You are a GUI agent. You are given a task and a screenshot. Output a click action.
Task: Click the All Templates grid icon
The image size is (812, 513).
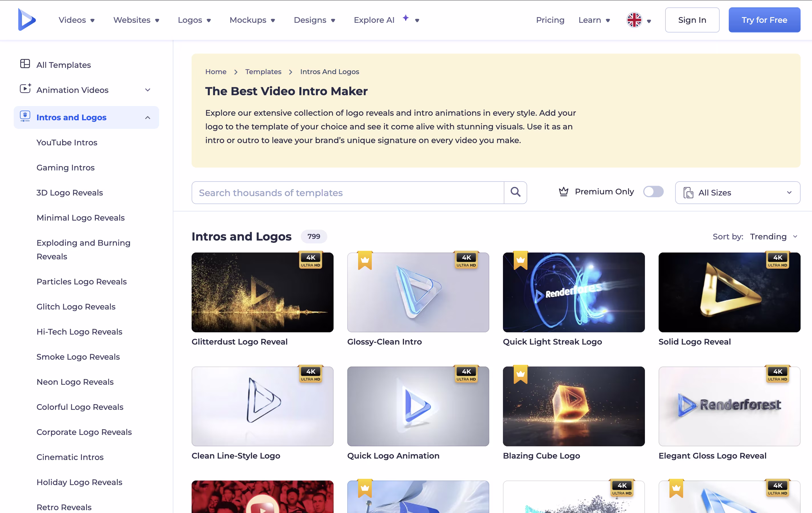25,64
